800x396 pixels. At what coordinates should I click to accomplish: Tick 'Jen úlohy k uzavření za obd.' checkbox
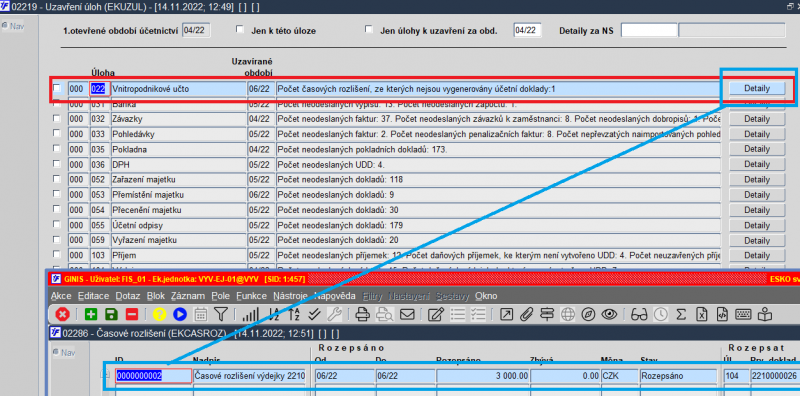click(x=369, y=30)
